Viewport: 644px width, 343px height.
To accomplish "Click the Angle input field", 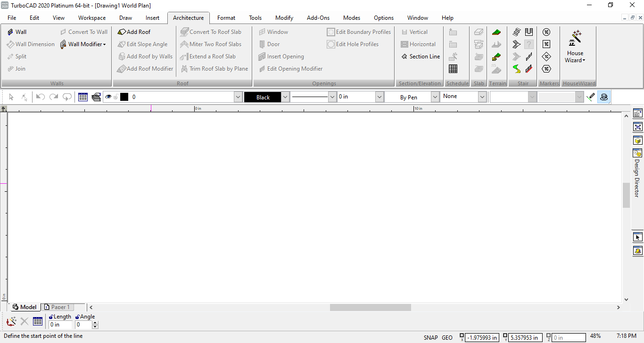I will pos(83,325).
